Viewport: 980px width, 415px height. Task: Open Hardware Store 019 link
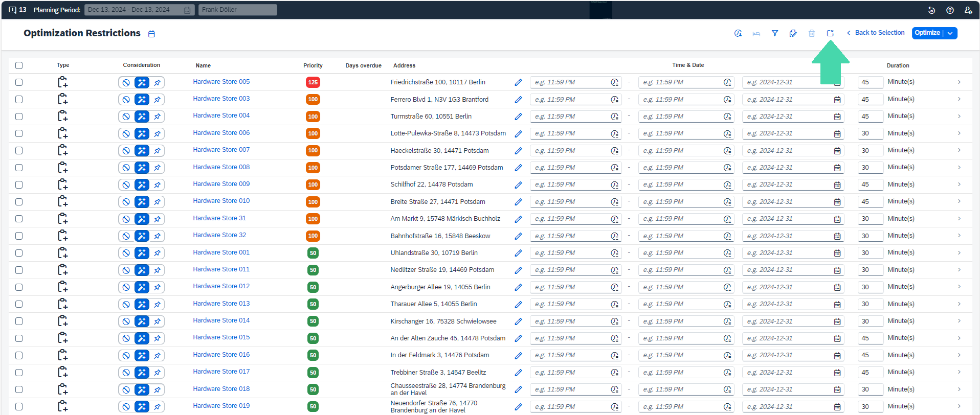(221, 406)
